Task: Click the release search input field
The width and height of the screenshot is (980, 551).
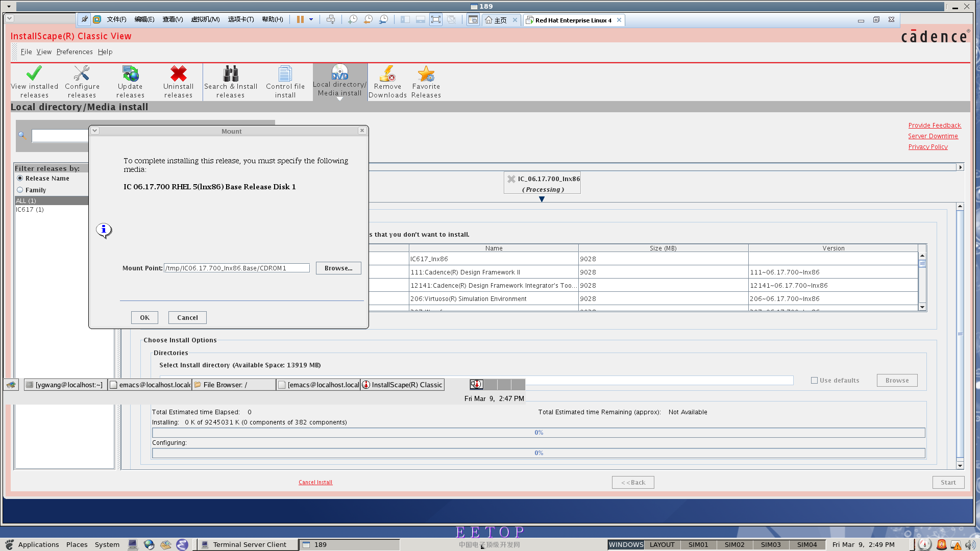Action: pyautogui.click(x=60, y=136)
